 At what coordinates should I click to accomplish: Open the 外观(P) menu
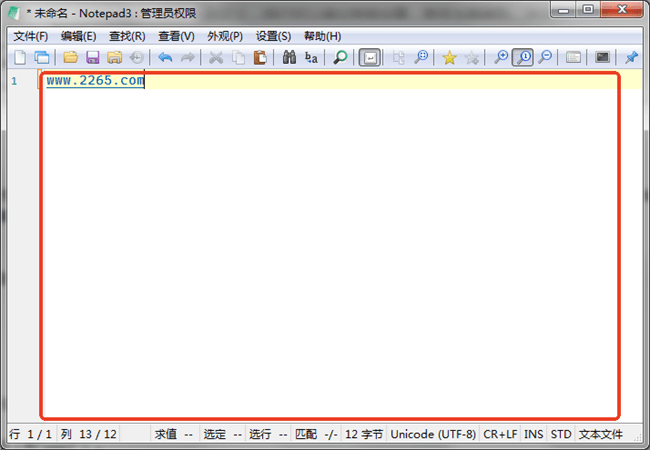[x=225, y=36]
